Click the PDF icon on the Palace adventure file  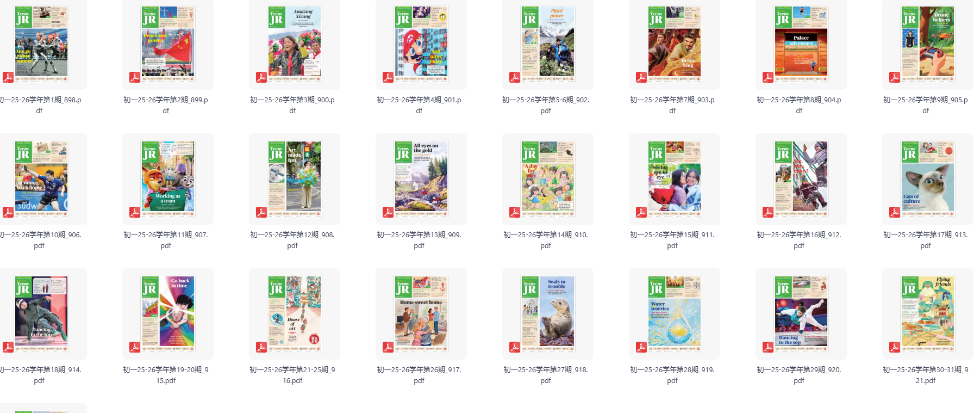767,77
